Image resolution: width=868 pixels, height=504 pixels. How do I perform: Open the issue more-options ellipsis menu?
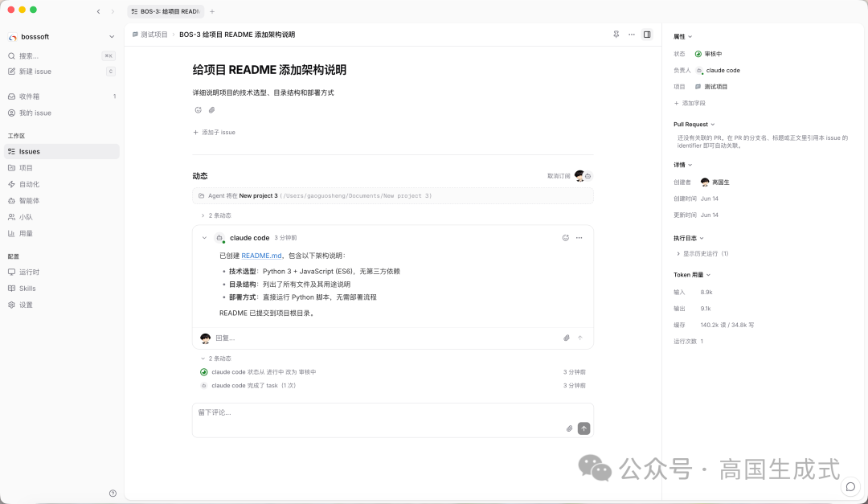tap(632, 35)
